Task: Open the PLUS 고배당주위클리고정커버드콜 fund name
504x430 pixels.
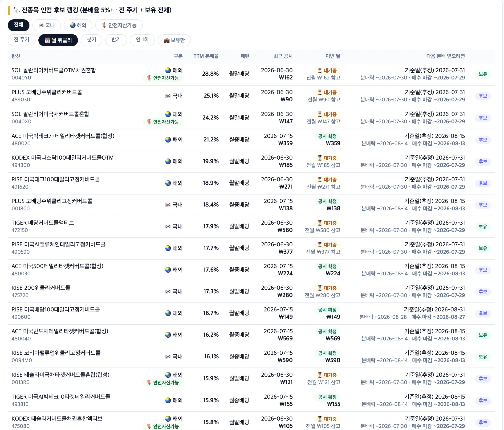Action: point(52,201)
